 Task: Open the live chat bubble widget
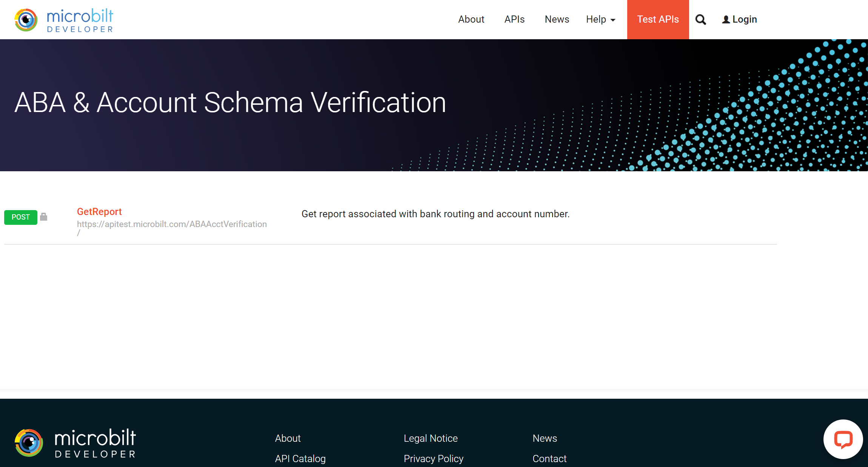pyautogui.click(x=843, y=439)
